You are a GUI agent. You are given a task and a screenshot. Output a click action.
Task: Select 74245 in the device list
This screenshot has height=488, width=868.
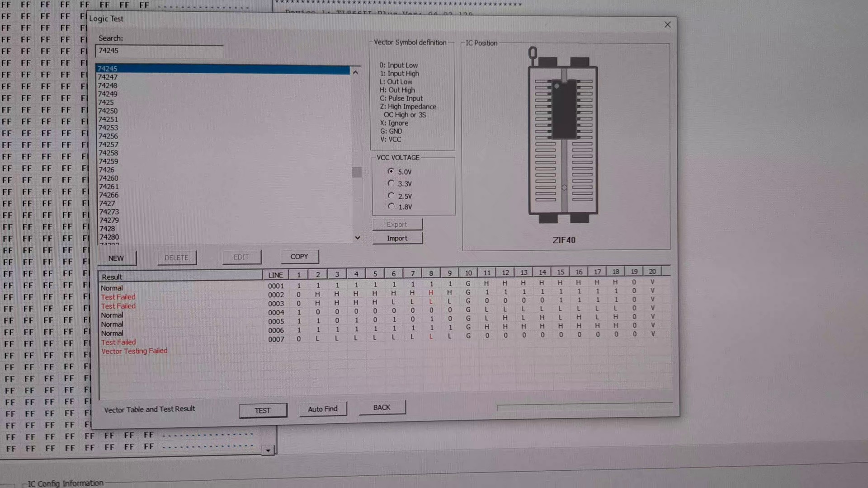(223, 69)
